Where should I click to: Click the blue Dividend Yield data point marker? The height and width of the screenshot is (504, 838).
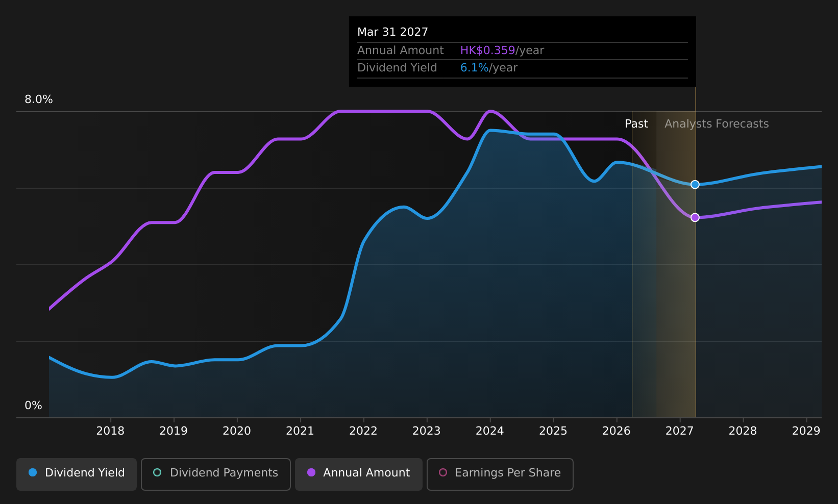695,184
